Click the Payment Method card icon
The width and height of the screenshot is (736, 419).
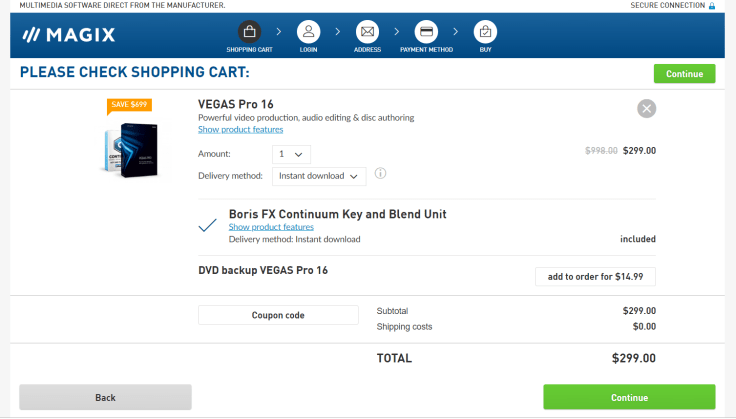(426, 32)
